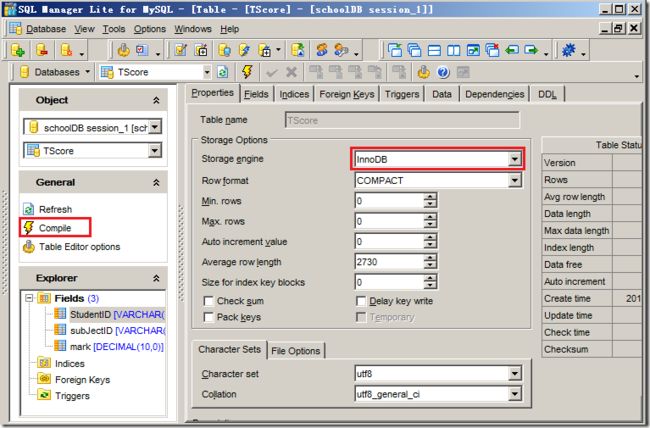The height and width of the screenshot is (428, 650).
Task: Open the DB Explorer joystick icon in main toolbar
Action: click(123, 50)
